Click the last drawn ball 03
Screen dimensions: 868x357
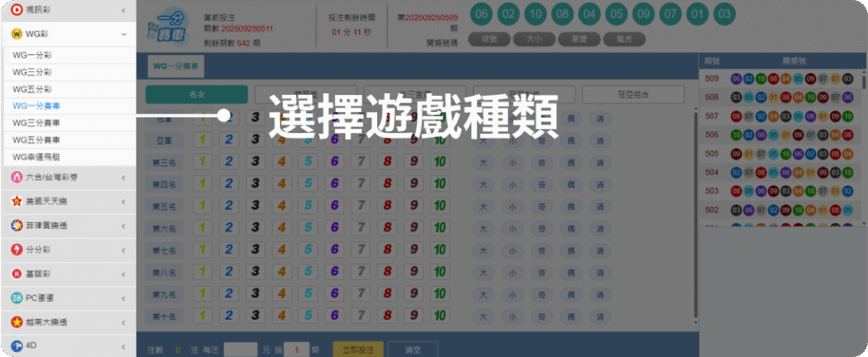coord(725,14)
